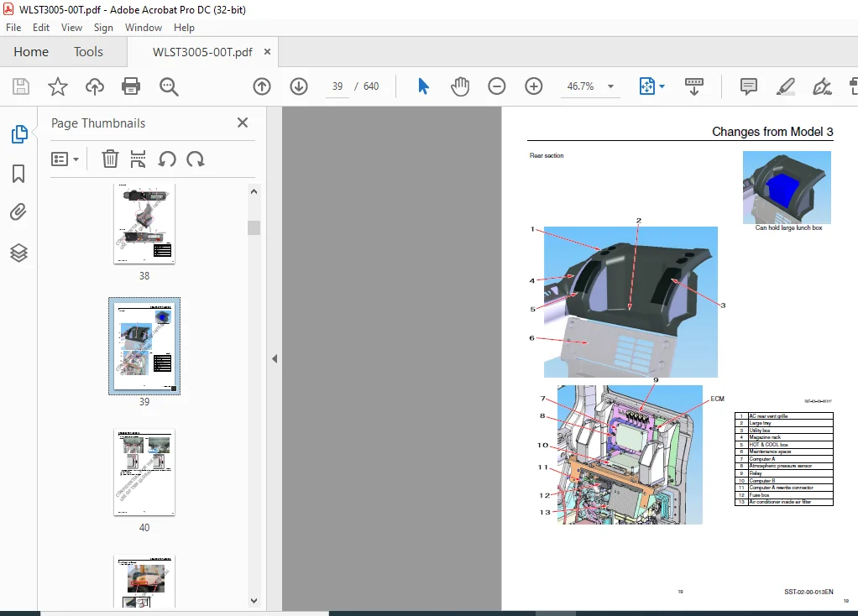Image resolution: width=858 pixels, height=616 pixels.
Task: Open the Window menu
Action: coord(144,28)
